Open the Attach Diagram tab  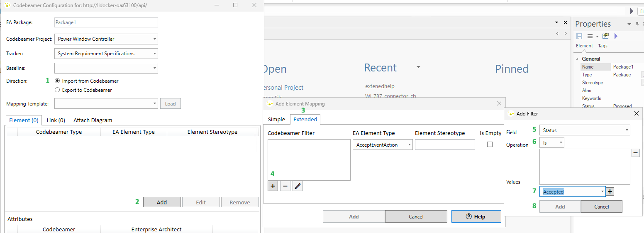point(93,120)
